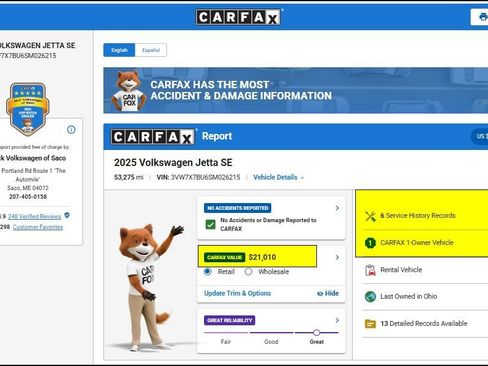Click 6 Service History Records text
The height and width of the screenshot is (366, 488).
(x=418, y=216)
